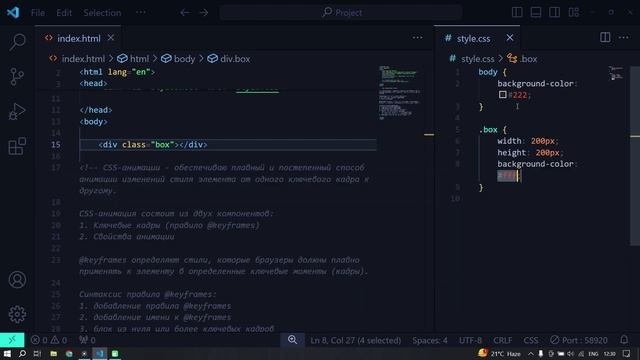Go forward with the right arrow
The image size is (640, 360).
click(204, 13)
